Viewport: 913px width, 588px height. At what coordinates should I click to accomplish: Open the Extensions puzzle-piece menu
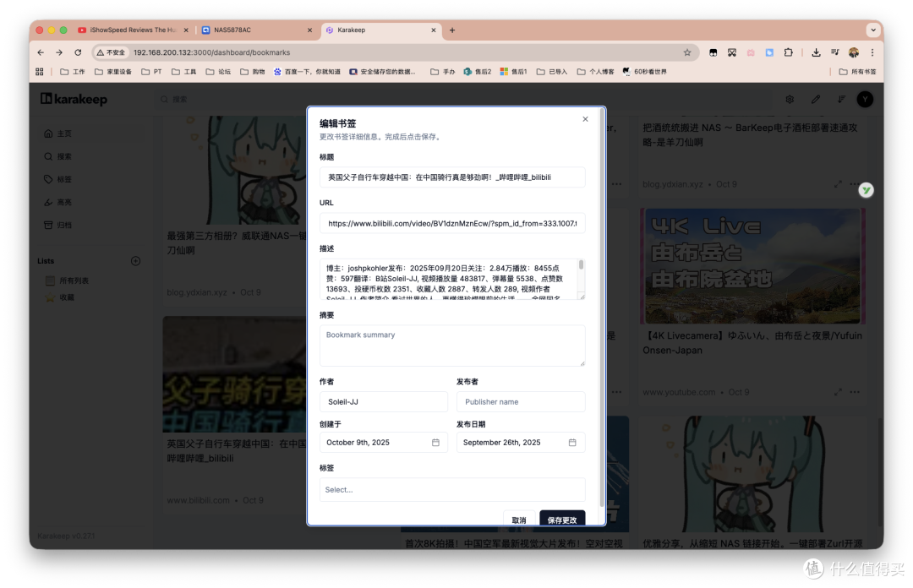click(x=789, y=52)
